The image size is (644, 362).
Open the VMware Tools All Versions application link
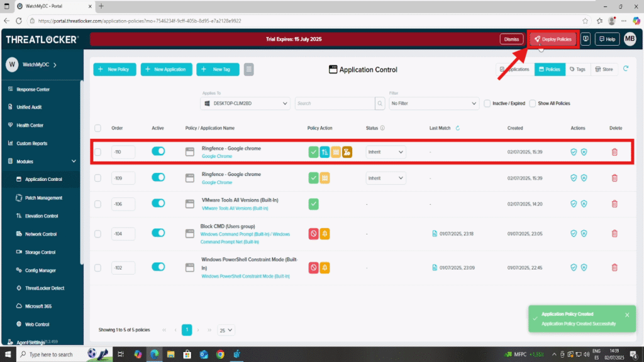(x=235, y=208)
